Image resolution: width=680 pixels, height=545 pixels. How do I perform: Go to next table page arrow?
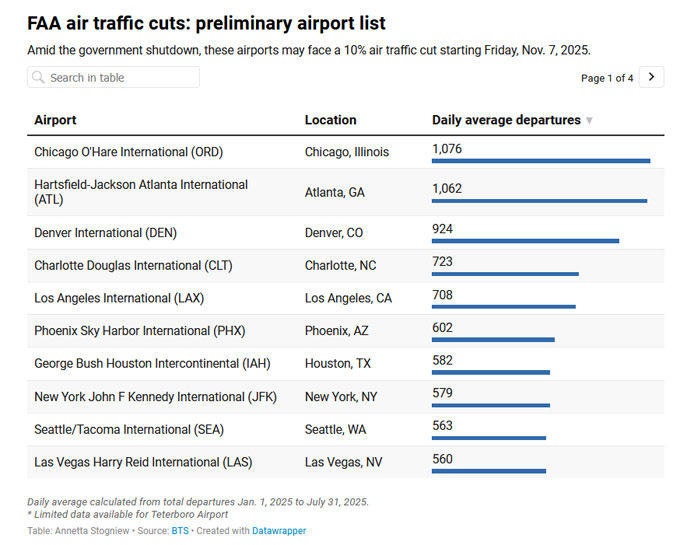coord(652,77)
